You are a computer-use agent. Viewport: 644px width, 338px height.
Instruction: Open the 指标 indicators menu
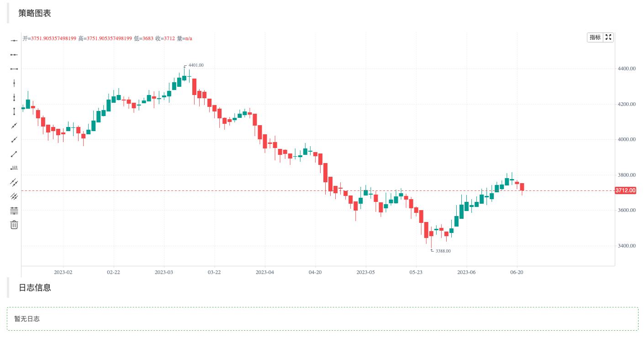pyautogui.click(x=595, y=37)
